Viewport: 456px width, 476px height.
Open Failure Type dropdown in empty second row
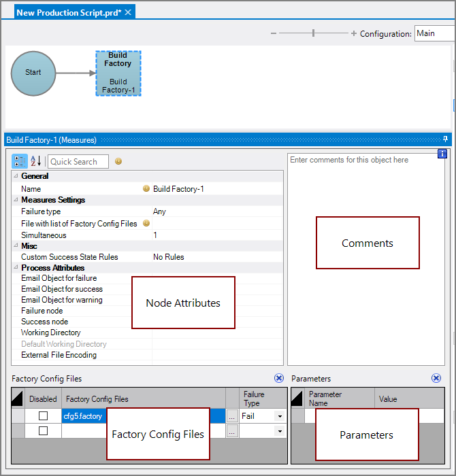pos(280,431)
